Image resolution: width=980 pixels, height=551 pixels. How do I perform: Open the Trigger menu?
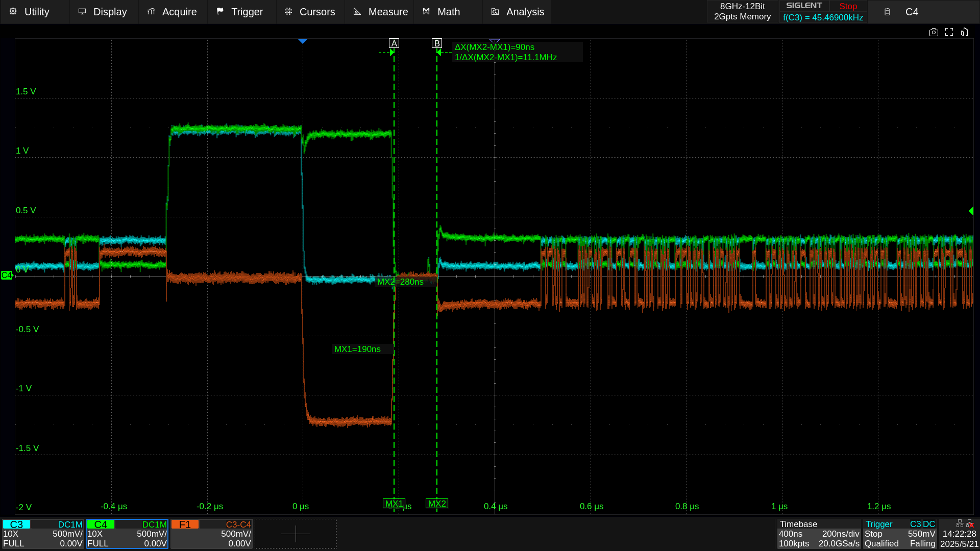coord(240,11)
